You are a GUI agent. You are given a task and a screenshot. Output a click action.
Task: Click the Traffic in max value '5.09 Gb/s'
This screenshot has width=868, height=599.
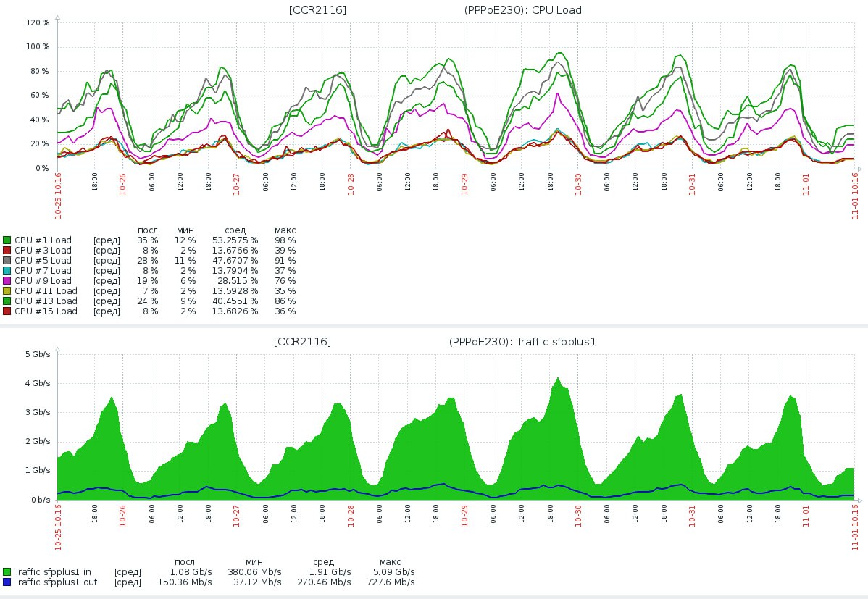393,572
